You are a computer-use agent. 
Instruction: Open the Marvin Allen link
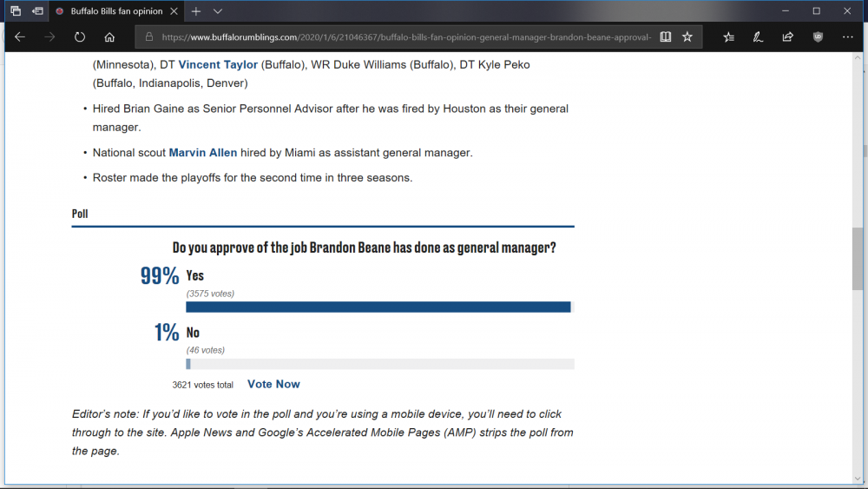pyautogui.click(x=202, y=153)
